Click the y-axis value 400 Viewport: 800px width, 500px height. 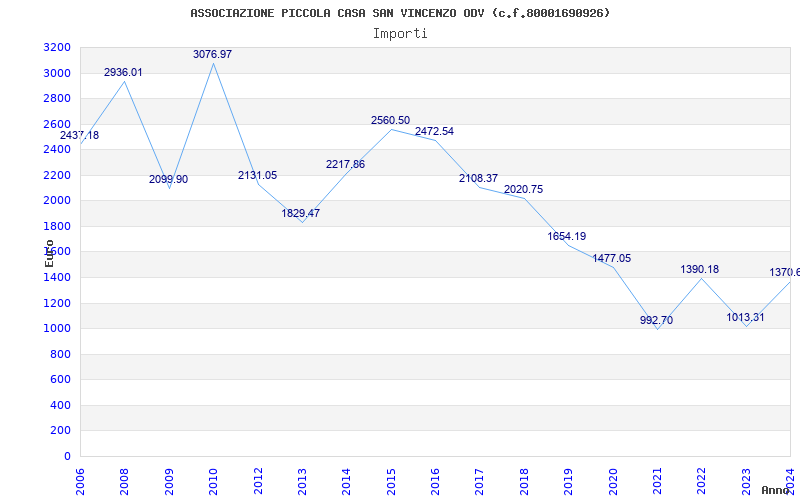point(60,406)
